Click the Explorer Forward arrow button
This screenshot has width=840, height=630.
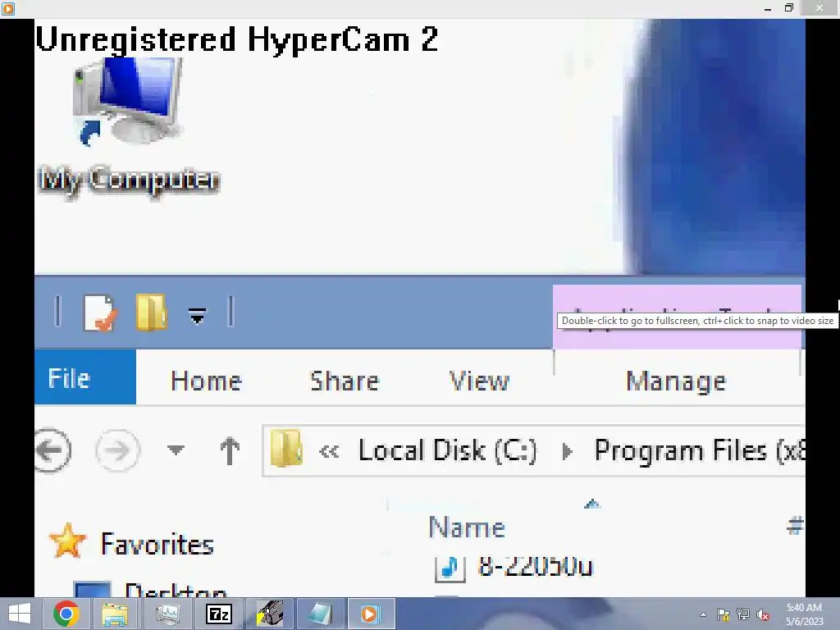point(118,450)
